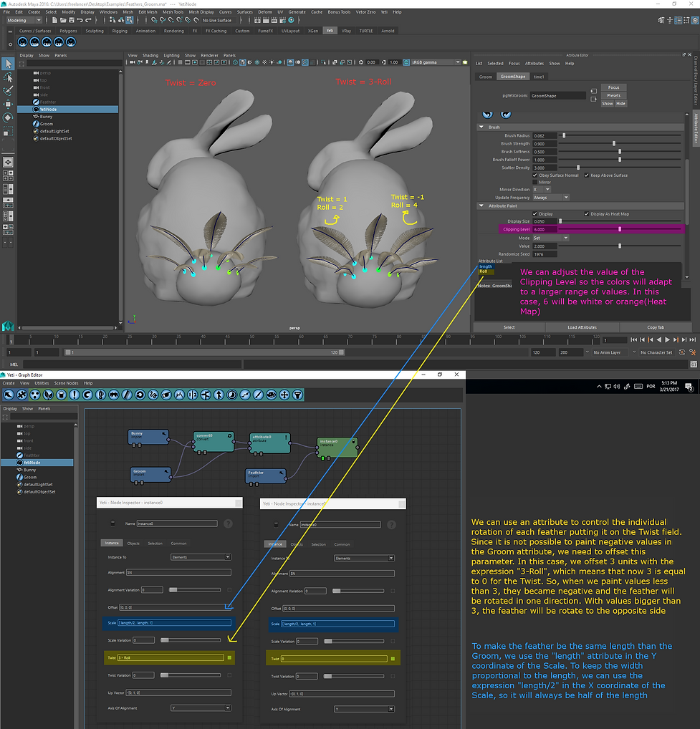Open the Mode Set dropdown

[551, 238]
